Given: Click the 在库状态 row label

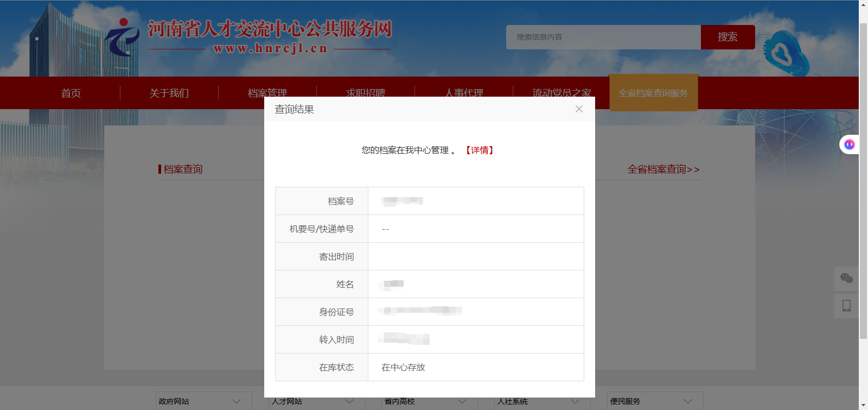Looking at the screenshot, I should tap(336, 368).
